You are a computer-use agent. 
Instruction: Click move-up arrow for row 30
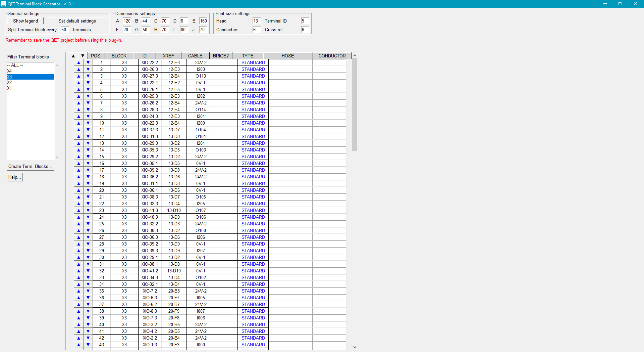click(x=79, y=258)
